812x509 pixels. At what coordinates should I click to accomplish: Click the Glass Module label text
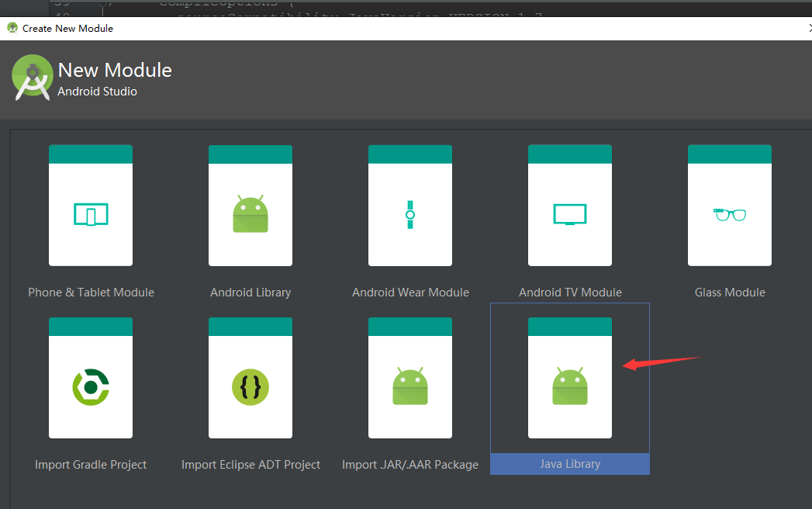coord(730,293)
